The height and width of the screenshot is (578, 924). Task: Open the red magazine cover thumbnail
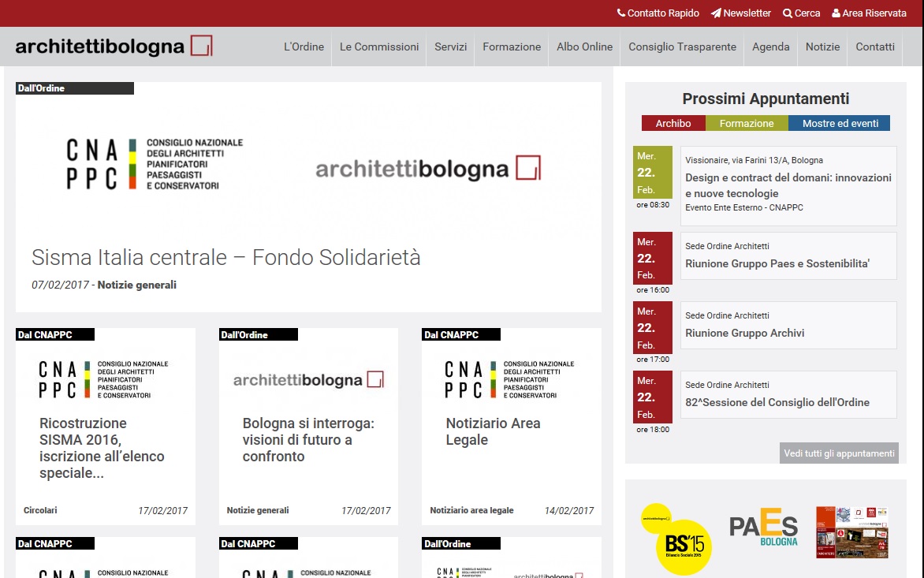pyautogui.click(x=852, y=532)
